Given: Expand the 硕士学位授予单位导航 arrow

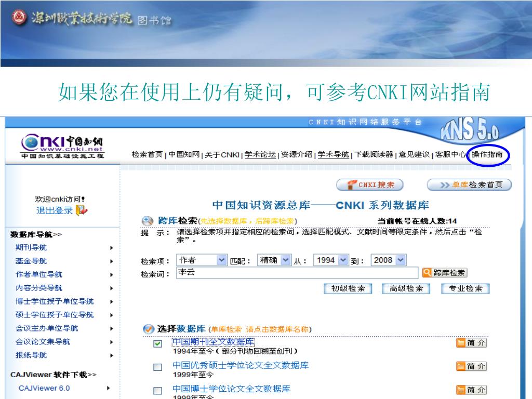Looking at the screenshot, I should click(x=111, y=315).
